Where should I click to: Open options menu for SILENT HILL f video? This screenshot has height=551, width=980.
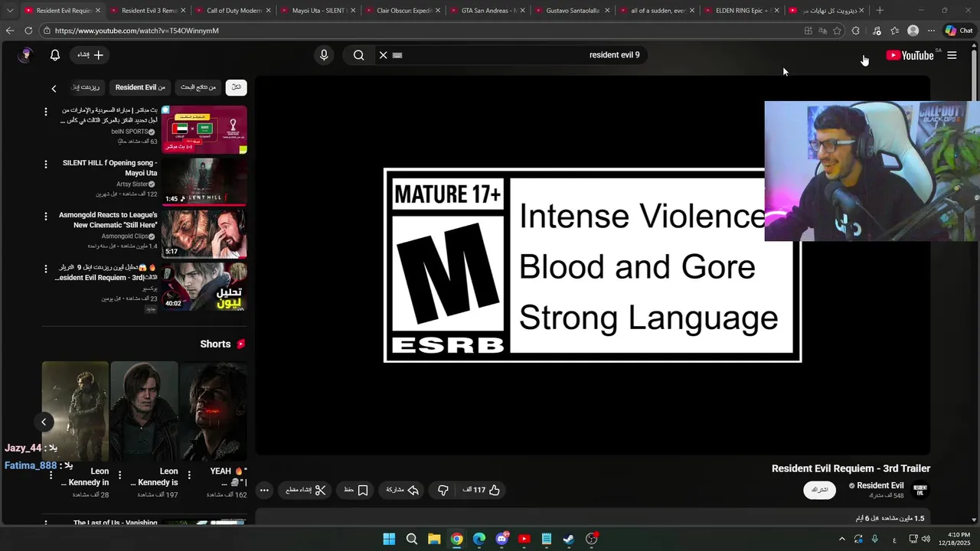pos(45,164)
